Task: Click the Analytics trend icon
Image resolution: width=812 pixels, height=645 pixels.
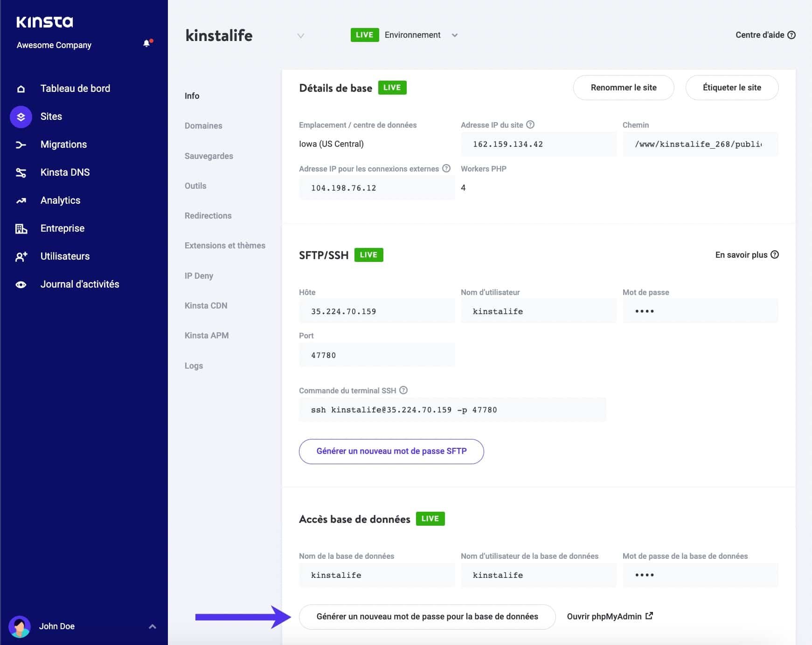Action: pos(21,201)
